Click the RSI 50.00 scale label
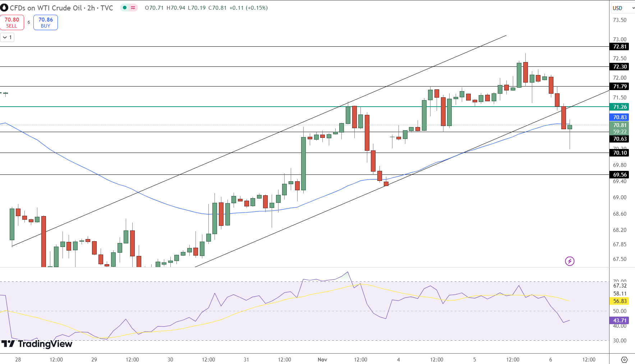 (x=620, y=311)
